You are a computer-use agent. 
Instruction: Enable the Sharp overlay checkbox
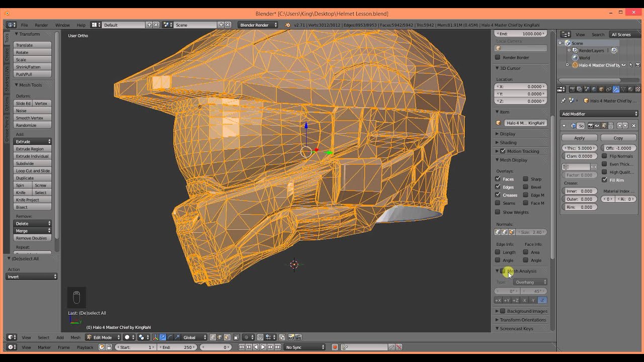click(x=525, y=179)
